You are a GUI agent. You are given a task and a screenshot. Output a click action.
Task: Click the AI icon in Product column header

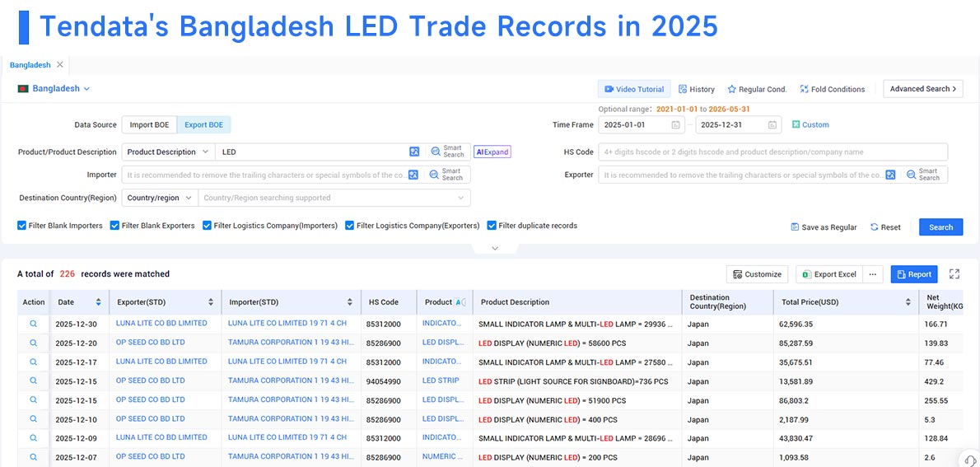point(460,302)
